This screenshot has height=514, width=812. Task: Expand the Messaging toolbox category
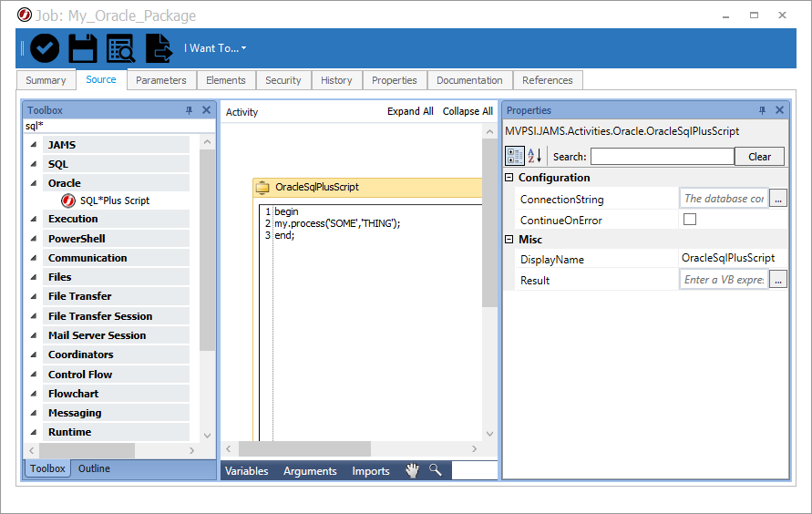[x=33, y=413]
